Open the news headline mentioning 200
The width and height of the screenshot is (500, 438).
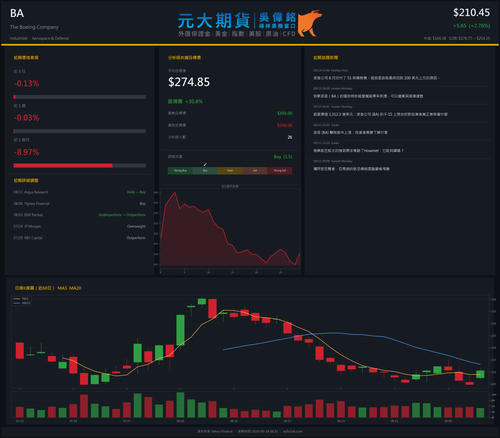(x=376, y=78)
